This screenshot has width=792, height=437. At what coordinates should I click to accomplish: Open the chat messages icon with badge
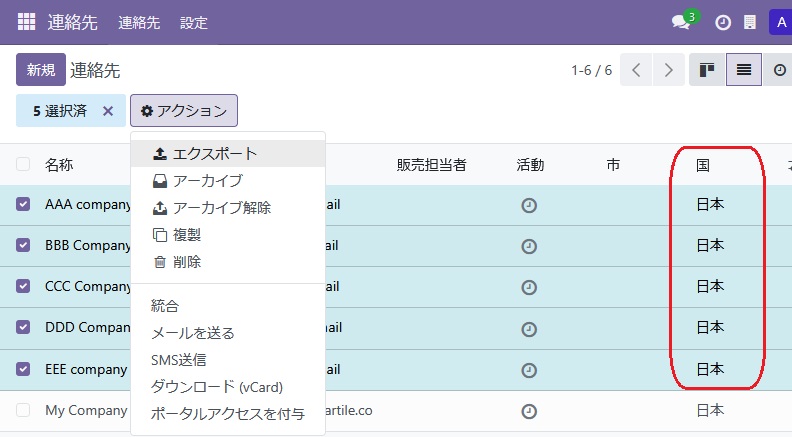682,22
